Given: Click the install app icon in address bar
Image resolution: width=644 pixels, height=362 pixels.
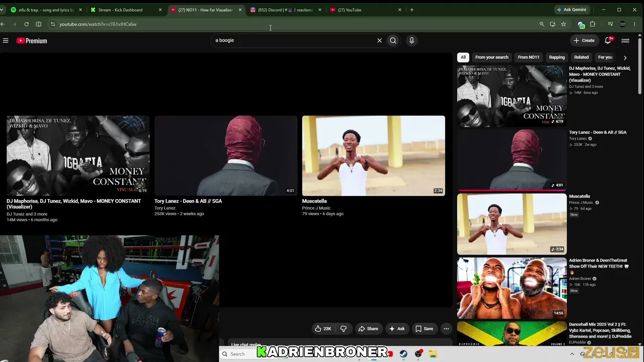Looking at the screenshot, I should [552, 24].
